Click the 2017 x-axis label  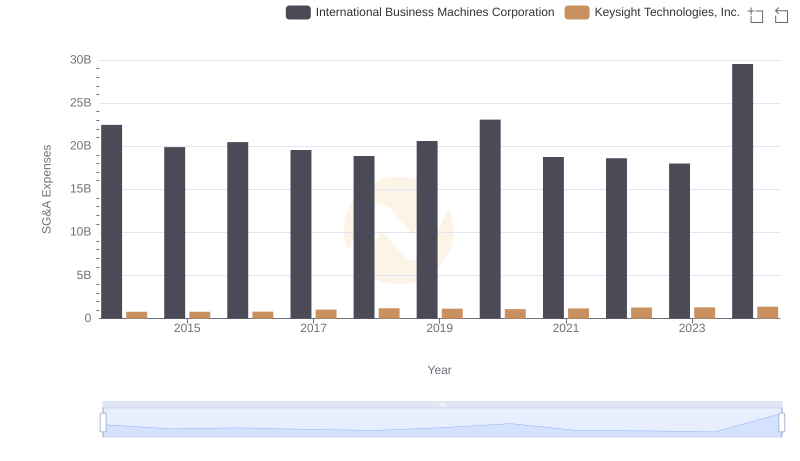[313, 328]
